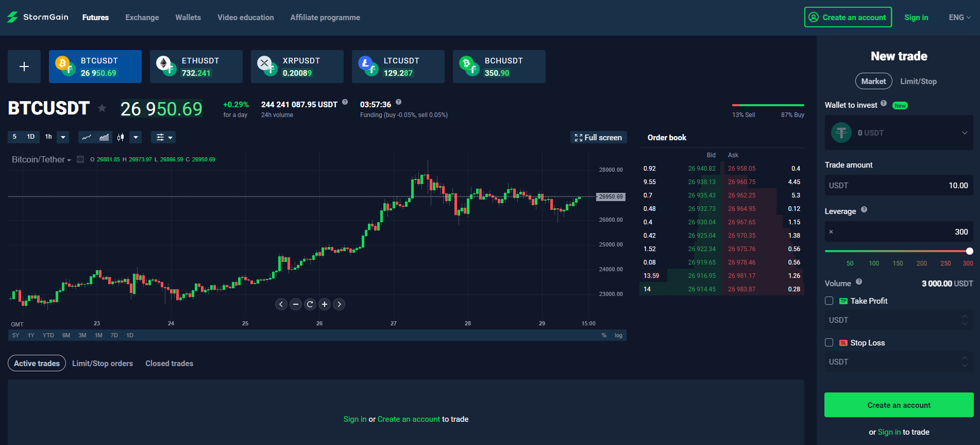This screenshot has height=445, width=980.
Task: Switch to the Closed trades tab
Action: tap(169, 364)
